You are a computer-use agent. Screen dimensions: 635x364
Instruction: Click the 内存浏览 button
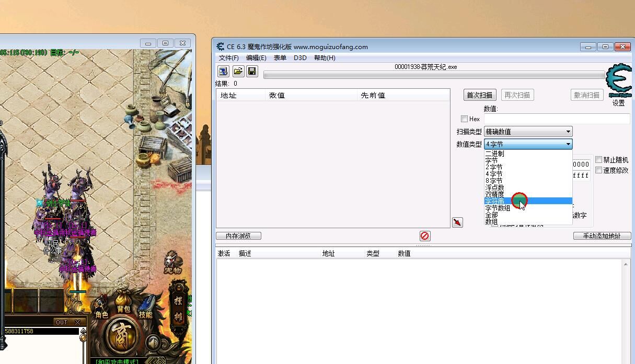click(x=238, y=236)
